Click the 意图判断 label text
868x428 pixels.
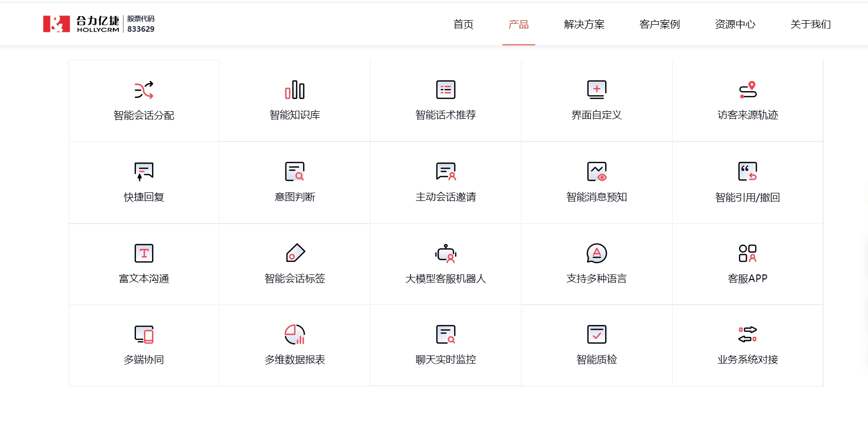click(295, 197)
